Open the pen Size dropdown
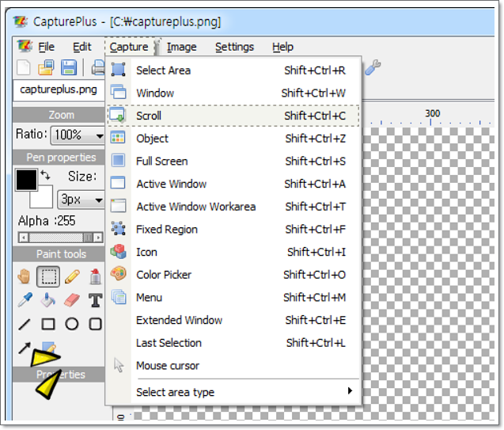Viewport: 504px width, 430px height. pyautogui.click(x=99, y=200)
